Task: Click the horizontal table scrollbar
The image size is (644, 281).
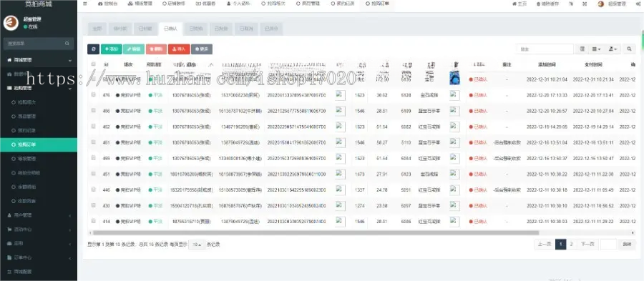Action: point(316,232)
